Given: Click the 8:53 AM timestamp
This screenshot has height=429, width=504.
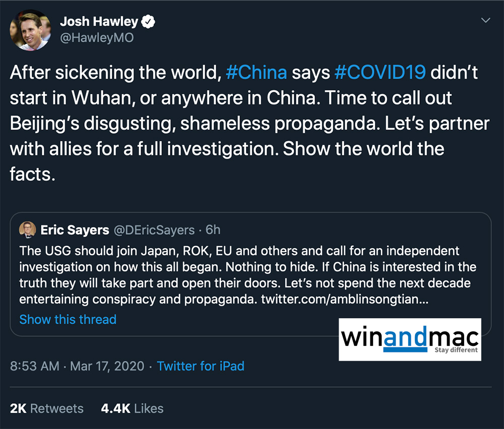Looking at the screenshot, I should (x=35, y=366).
